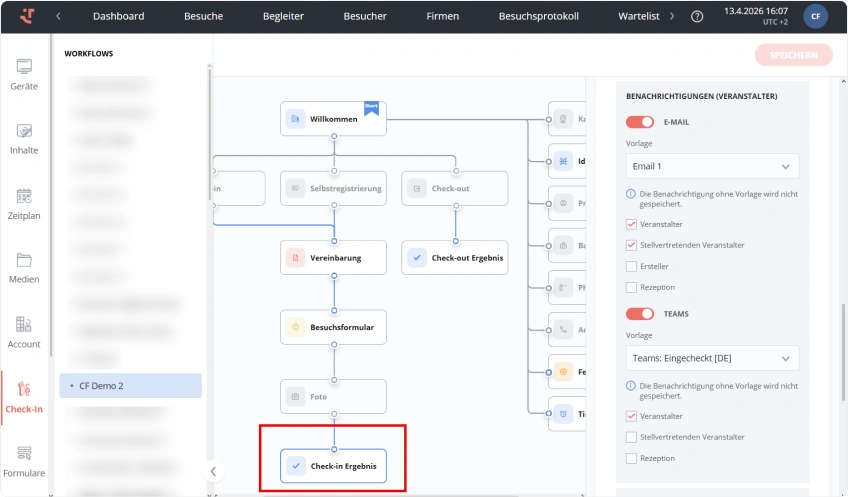Select the CF Demo 2 workflow
The width and height of the screenshot is (848, 497).
pyautogui.click(x=130, y=386)
